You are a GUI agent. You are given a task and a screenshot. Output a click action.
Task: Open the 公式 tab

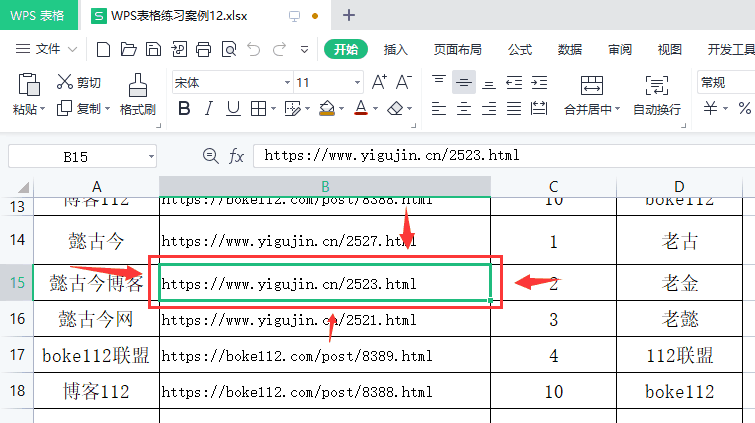[520, 49]
